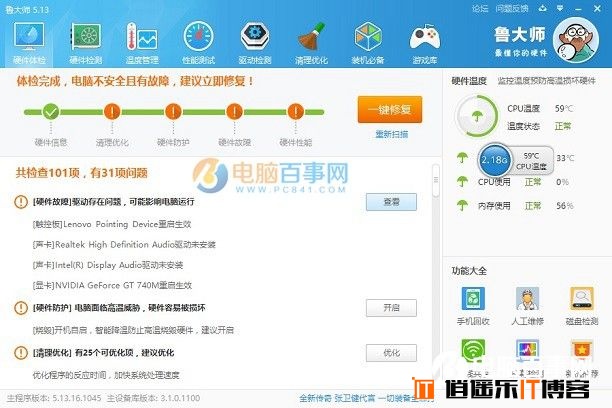This screenshot has width=612, height=408.
Task: Open the green Wi-Fi sharing tool icon
Action: 473,350
